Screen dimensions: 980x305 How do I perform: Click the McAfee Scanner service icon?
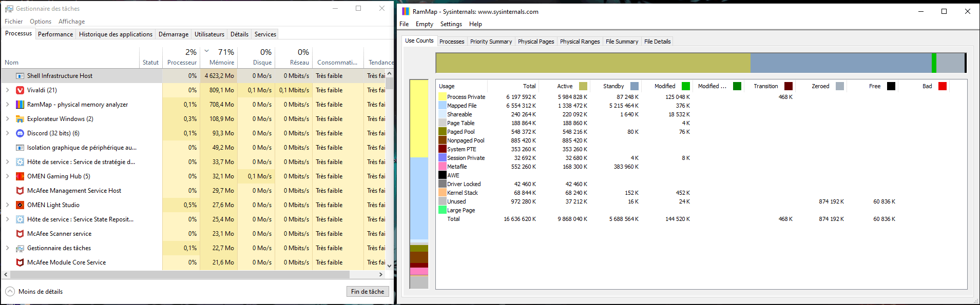click(20, 234)
